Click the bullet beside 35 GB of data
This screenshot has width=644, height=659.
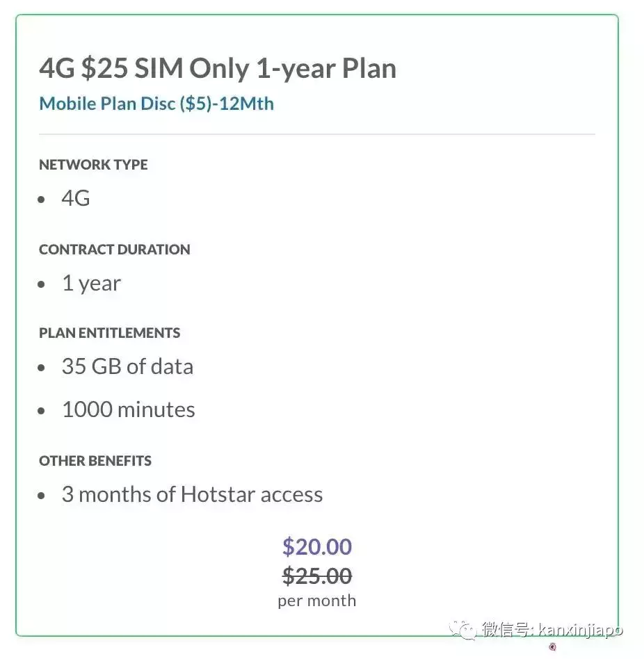tap(43, 368)
